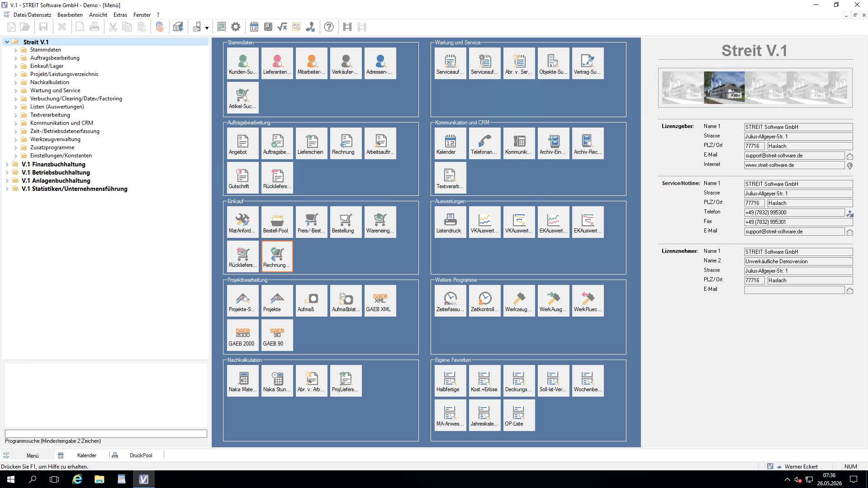
Task: Expand the Wartung und Service folder
Action: 15,91
